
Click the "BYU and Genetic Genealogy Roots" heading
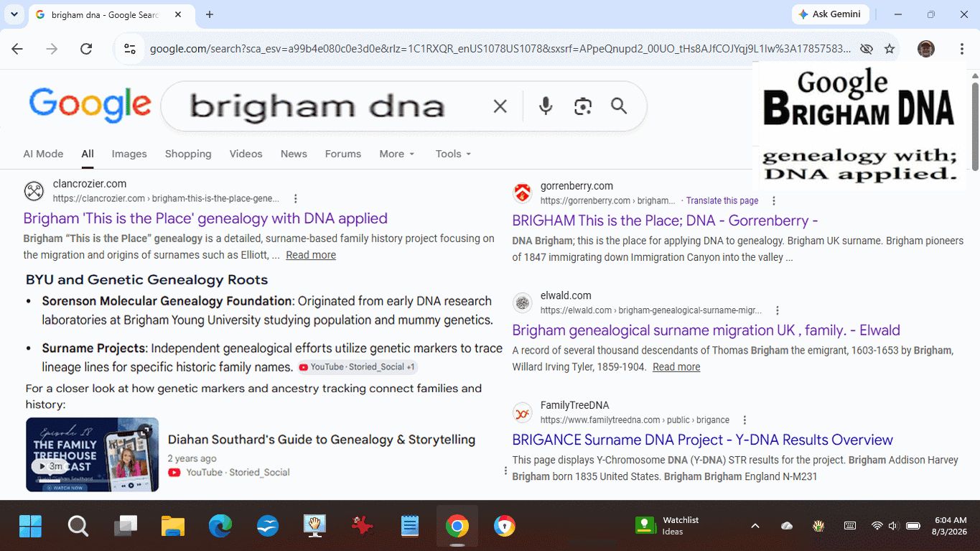tap(146, 280)
